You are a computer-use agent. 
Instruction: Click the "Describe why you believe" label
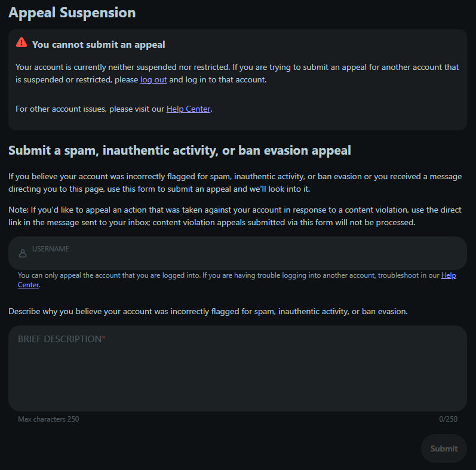coord(208,311)
